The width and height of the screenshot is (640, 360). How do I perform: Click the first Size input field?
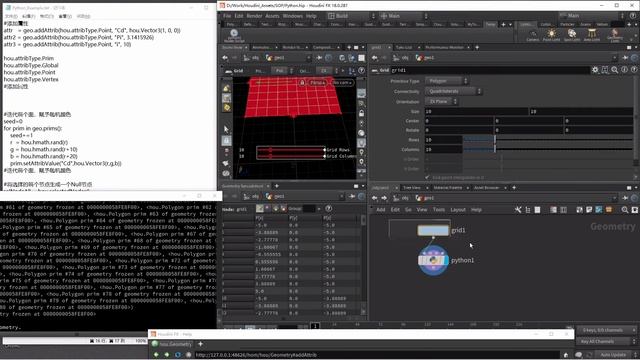tap(476, 111)
